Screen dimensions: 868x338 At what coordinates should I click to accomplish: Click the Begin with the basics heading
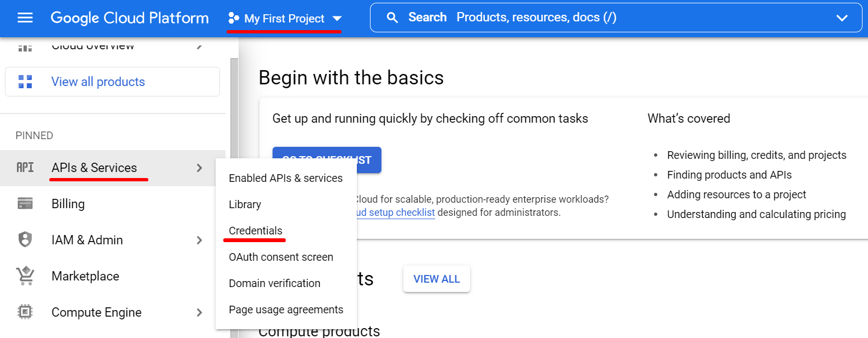(x=351, y=78)
